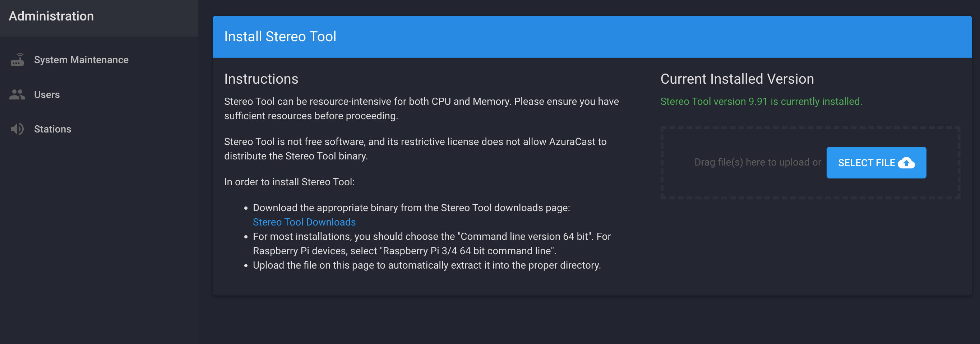This screenshot has width=980, height=344.
Task: Open the Stations section from the sidebar
Action: click(x=52, y=129)
